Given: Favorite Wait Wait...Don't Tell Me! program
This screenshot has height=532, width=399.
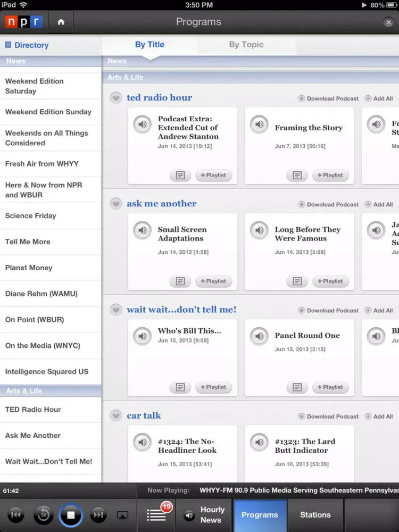Looking at the screenshot, I should (115, 310).
